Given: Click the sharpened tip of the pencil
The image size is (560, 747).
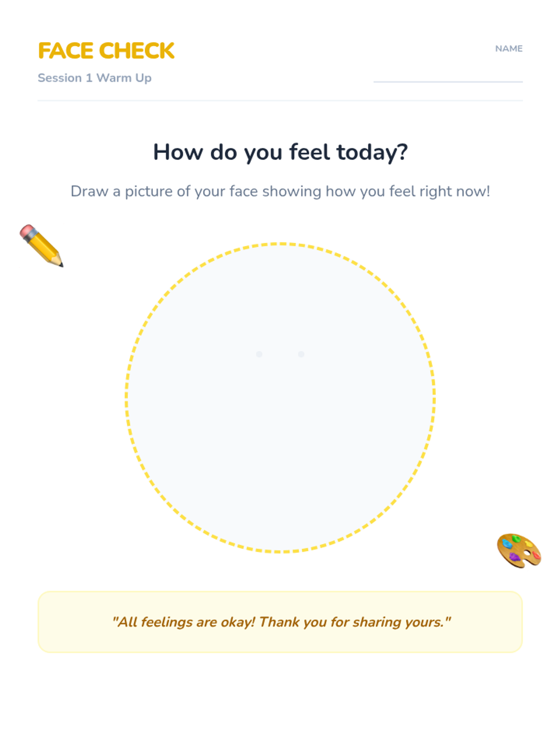Looking at the screenshot, I should click(60, 264).
